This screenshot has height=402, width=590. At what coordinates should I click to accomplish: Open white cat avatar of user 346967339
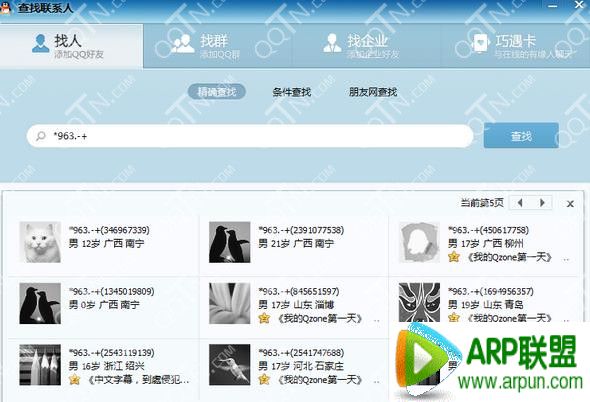point(40,242)
